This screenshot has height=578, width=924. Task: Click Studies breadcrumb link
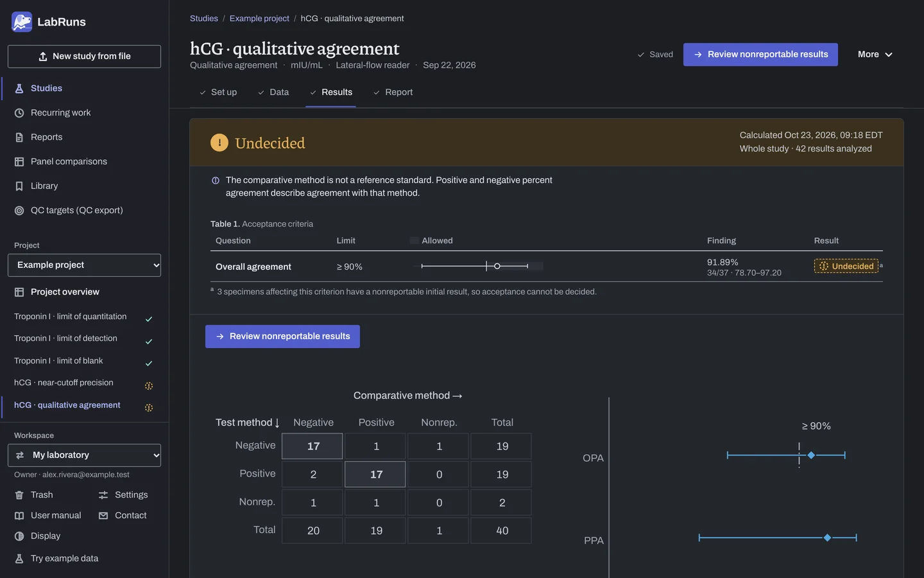[x=204, y=19]
